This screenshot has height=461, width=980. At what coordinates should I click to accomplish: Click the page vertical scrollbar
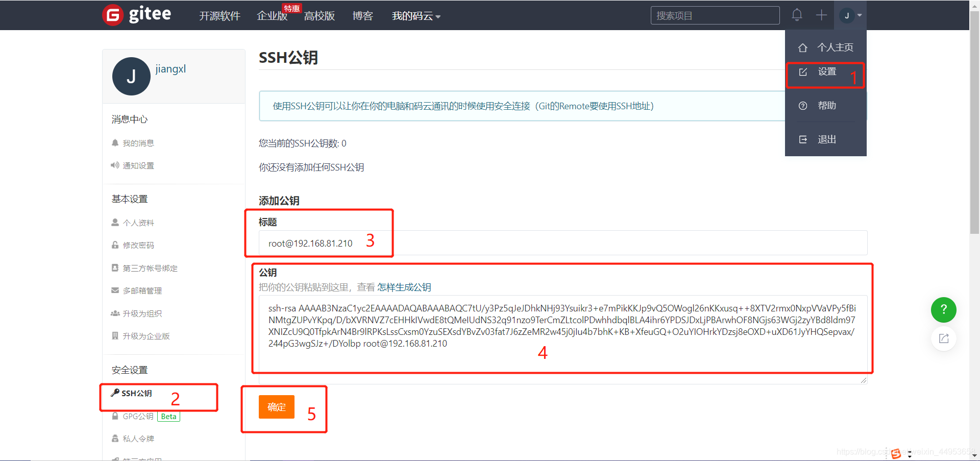click(x=974, y=122)
